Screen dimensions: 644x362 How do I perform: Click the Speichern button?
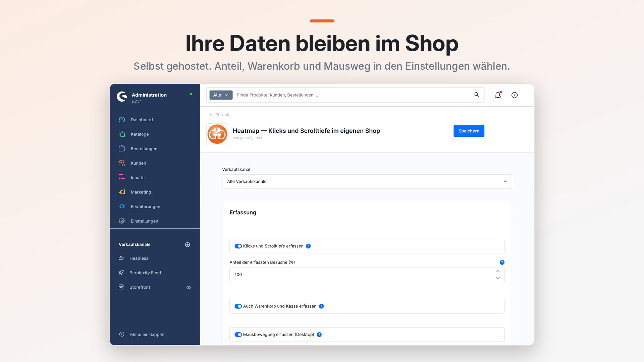click(x=469, y=131)
